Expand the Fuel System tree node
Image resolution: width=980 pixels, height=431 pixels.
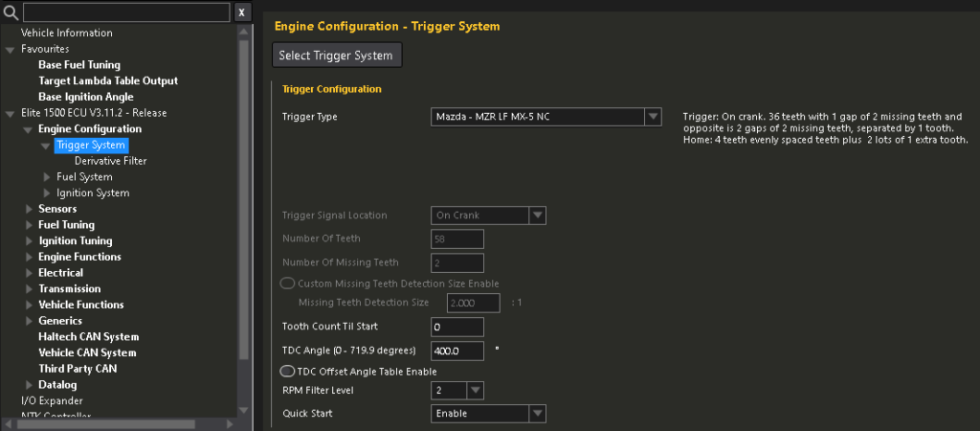48,177
